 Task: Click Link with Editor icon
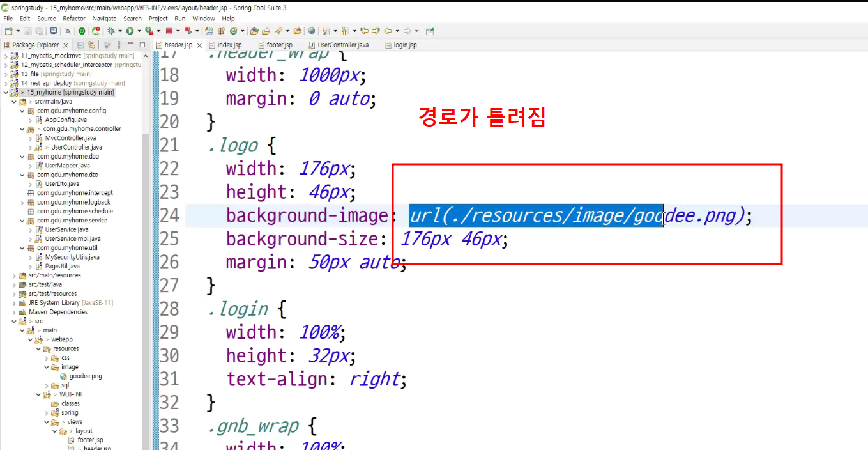point(91,45)
